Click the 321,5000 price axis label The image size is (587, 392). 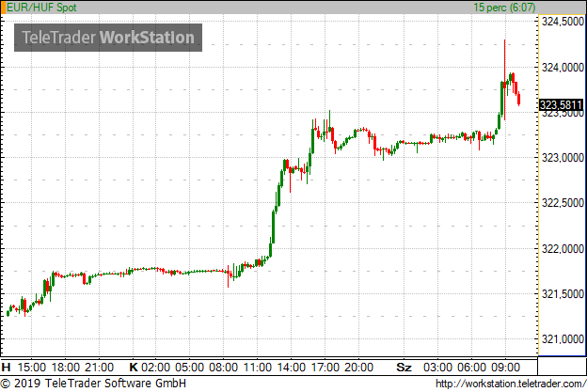(563, 294)
